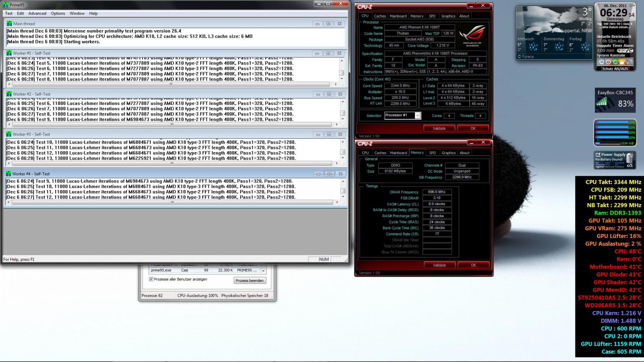
Task: Click the Worker #2 horizontal scrollbar thumb
Action: pos(172,124)
